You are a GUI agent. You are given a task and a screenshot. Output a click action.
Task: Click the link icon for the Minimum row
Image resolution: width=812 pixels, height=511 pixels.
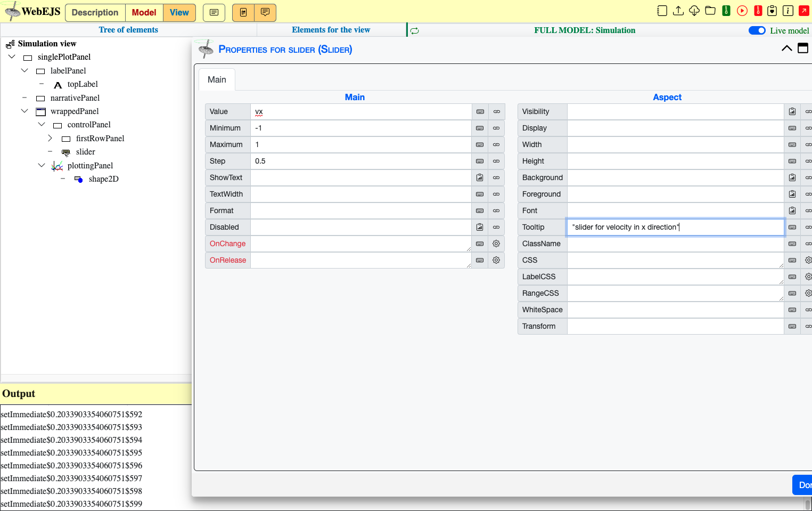[496, 128]
